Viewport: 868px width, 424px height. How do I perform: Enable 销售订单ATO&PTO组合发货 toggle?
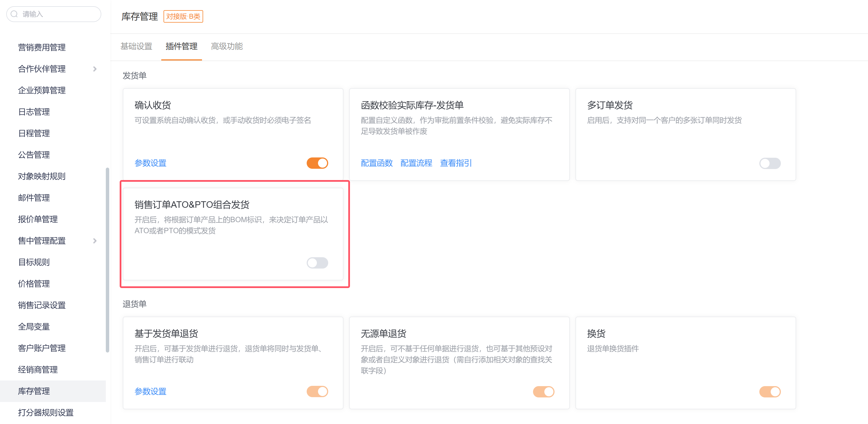point(317,263)
